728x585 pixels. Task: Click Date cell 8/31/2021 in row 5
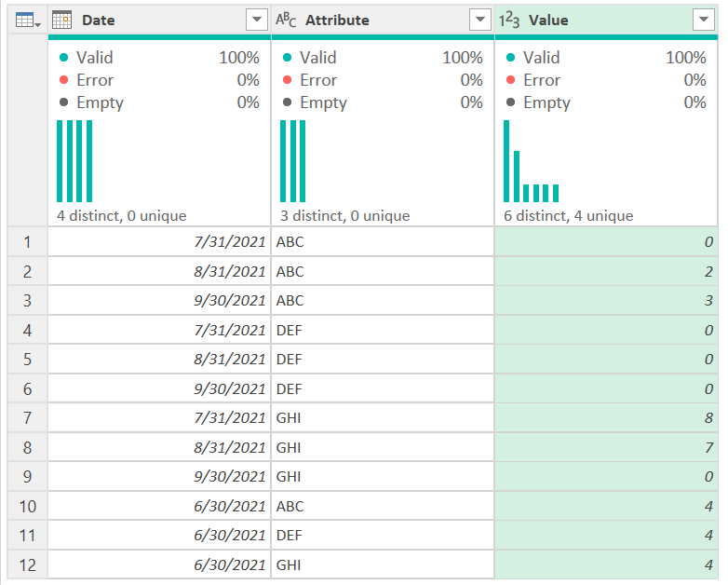point(159,360)
